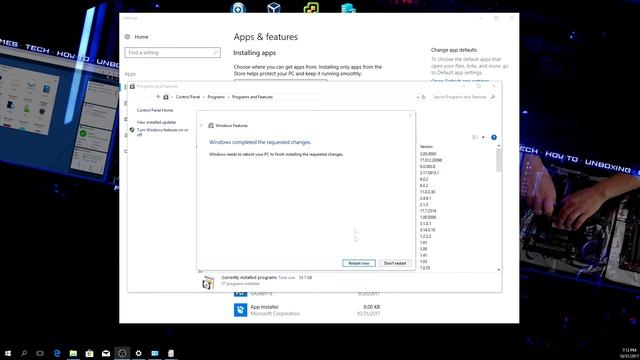
Task: Change view icon in Programs and Features
Action: 475,138
